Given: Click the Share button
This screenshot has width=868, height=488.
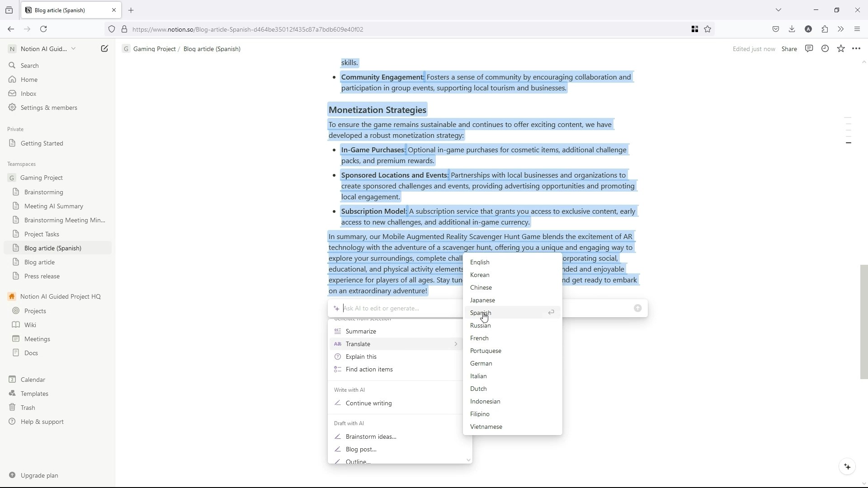Looking at the screenshot, I should click(x=789, y=49).
